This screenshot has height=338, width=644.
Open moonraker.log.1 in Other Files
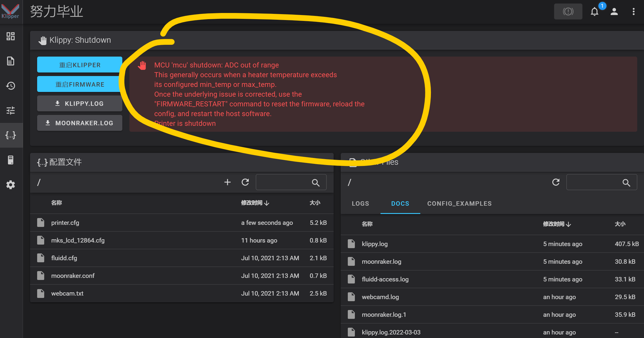[x=492, y=314]
